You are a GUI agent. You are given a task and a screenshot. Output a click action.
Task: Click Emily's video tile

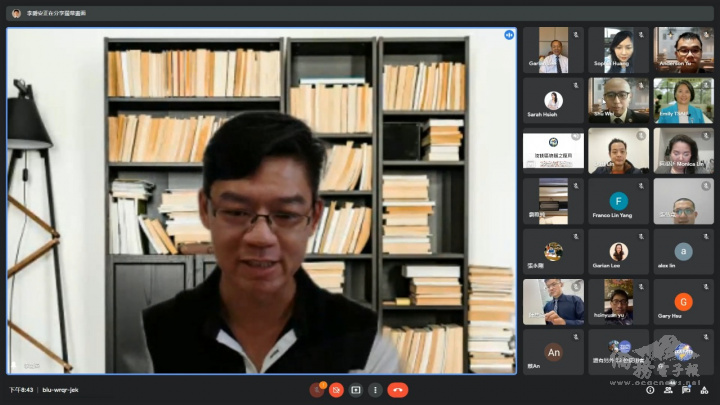pos(683,100)
